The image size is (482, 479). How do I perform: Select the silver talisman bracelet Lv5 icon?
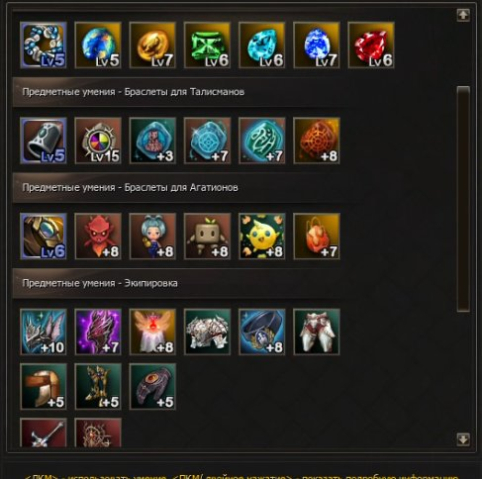(43, 140)
